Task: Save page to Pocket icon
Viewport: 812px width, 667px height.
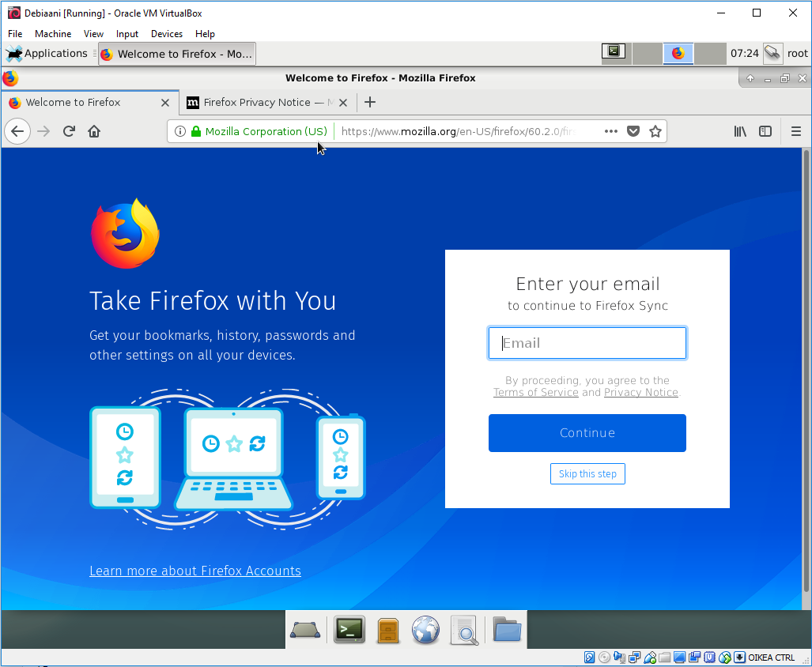Action: (633, 131)
